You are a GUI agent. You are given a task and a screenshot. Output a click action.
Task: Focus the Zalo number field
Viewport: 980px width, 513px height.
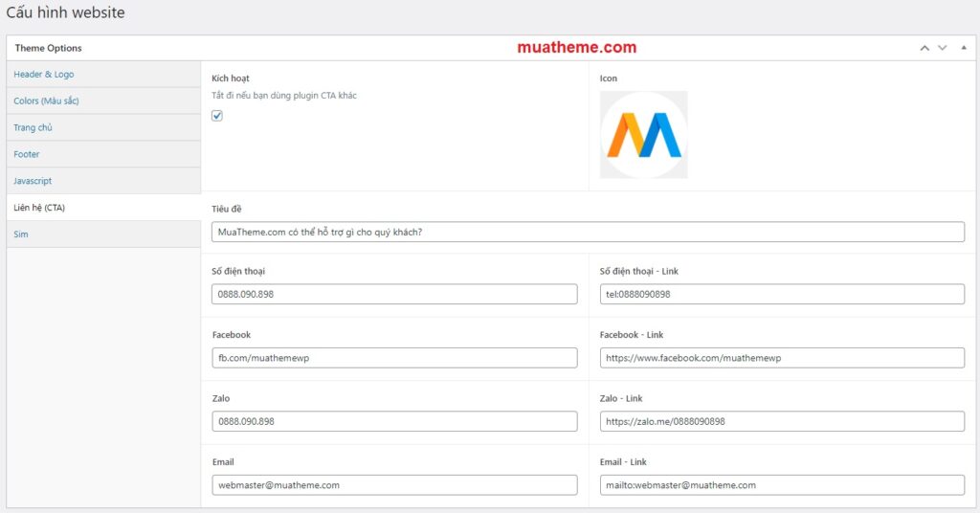point(394,421)
